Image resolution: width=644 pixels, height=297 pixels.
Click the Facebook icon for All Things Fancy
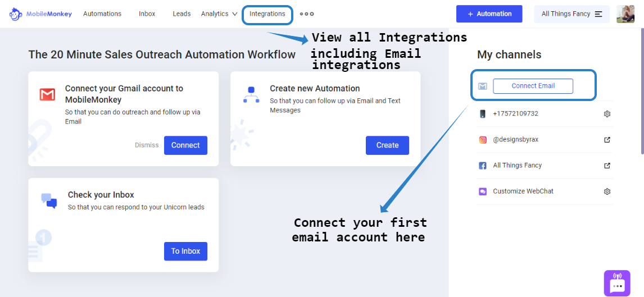coord(483,166)
